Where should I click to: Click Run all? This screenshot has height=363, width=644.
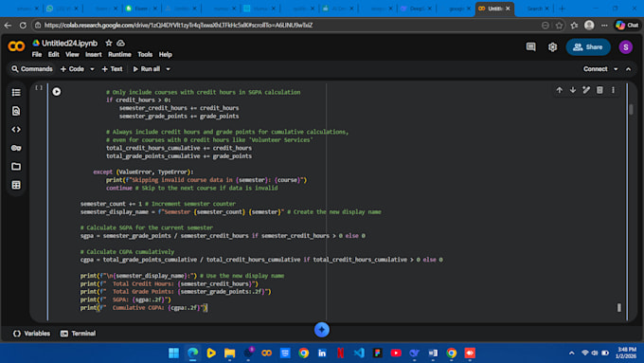click(x=147, y=69)
